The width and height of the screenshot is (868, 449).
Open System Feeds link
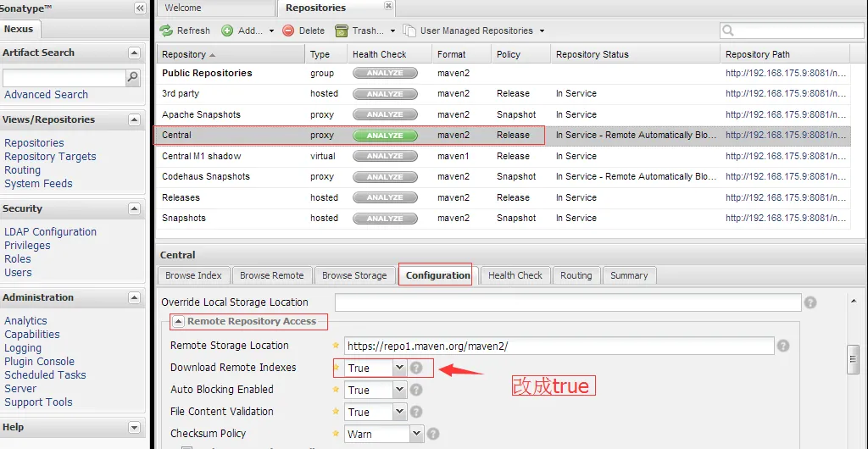(x=38, y=184)
